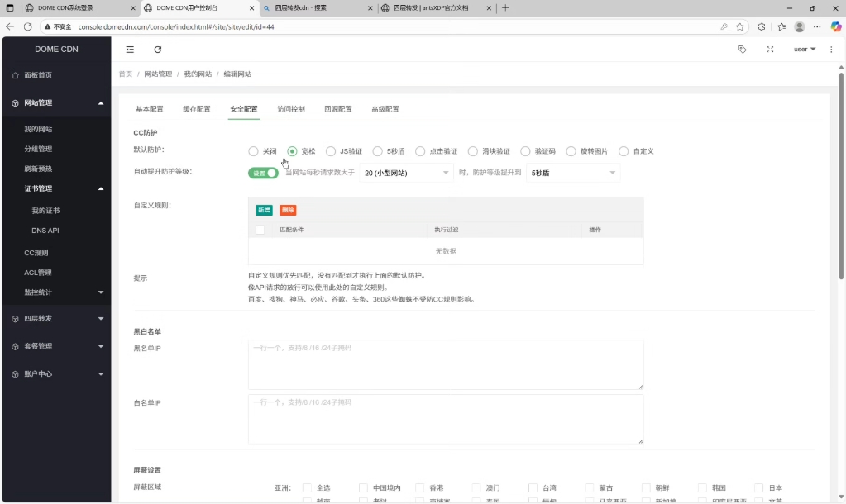Click the 新增 button to add a rule

click(x=265, y=210)
